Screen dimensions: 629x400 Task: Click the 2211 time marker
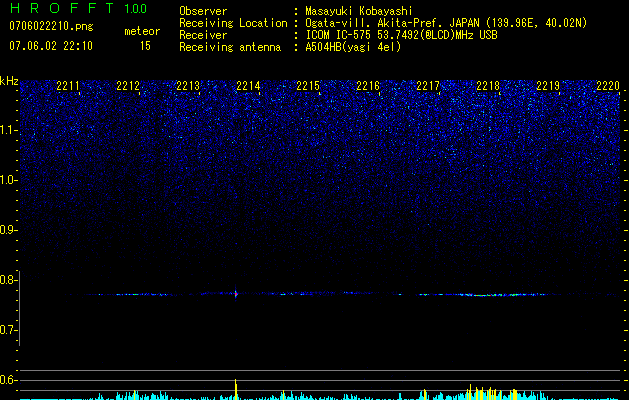click(x=68, y=86)
